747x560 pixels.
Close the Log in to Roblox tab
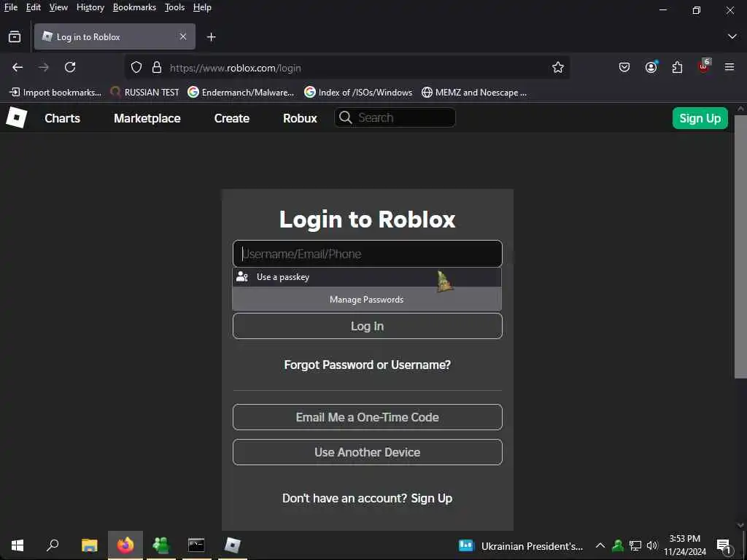pos(183,36)
